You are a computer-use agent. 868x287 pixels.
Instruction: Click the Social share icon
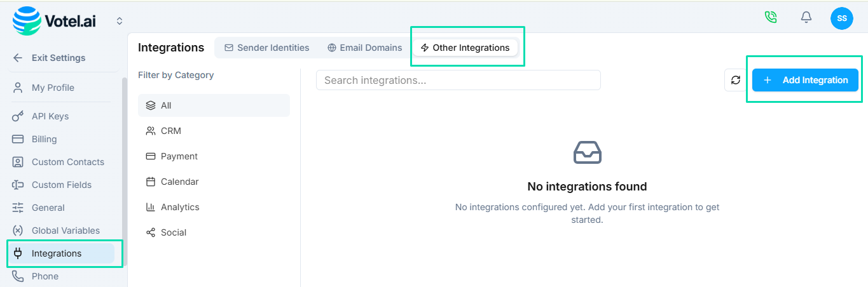pyautogui.click(x=151, y=232)
